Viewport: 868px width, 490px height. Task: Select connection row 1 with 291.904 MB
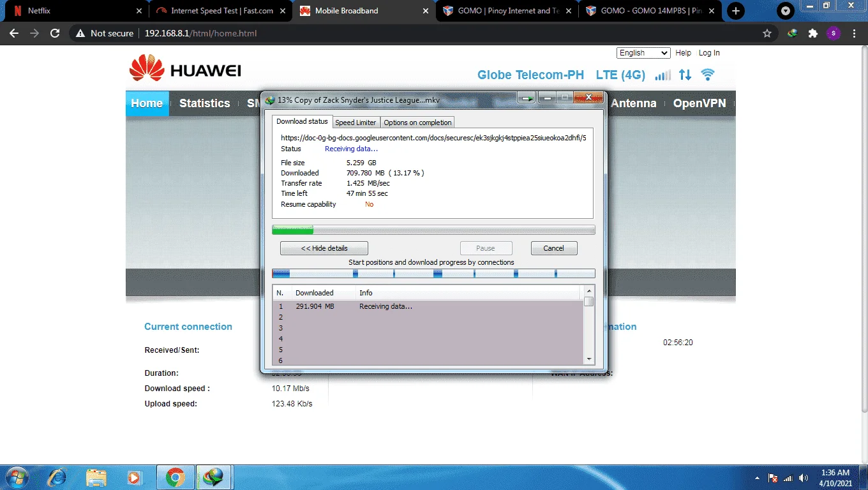click(428, 306)
